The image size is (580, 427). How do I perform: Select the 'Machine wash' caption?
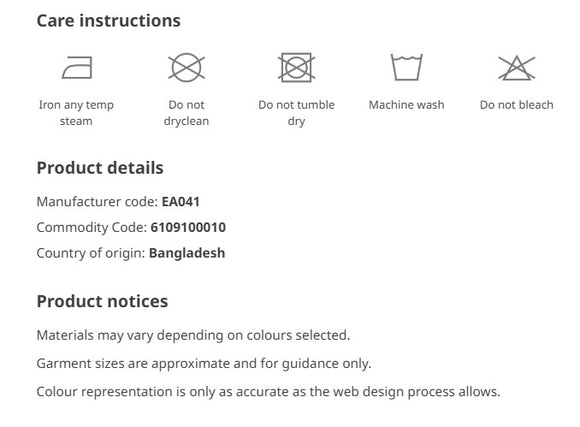click(407, 105)
